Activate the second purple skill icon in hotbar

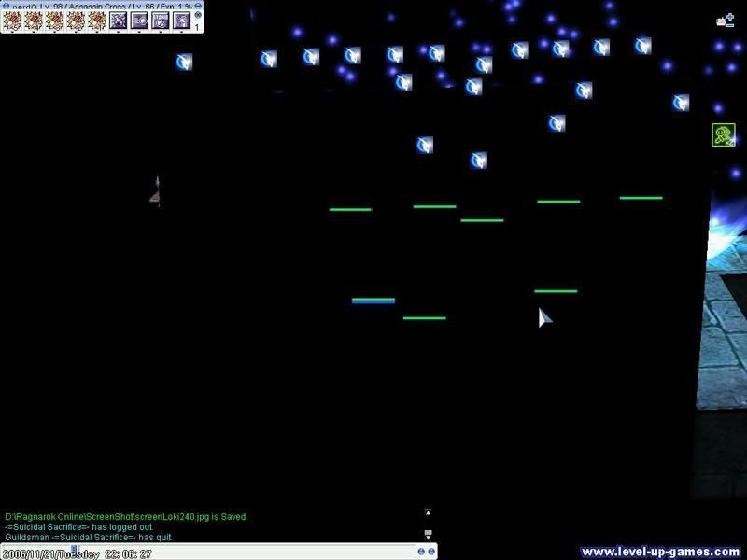(x=139, y=19)
